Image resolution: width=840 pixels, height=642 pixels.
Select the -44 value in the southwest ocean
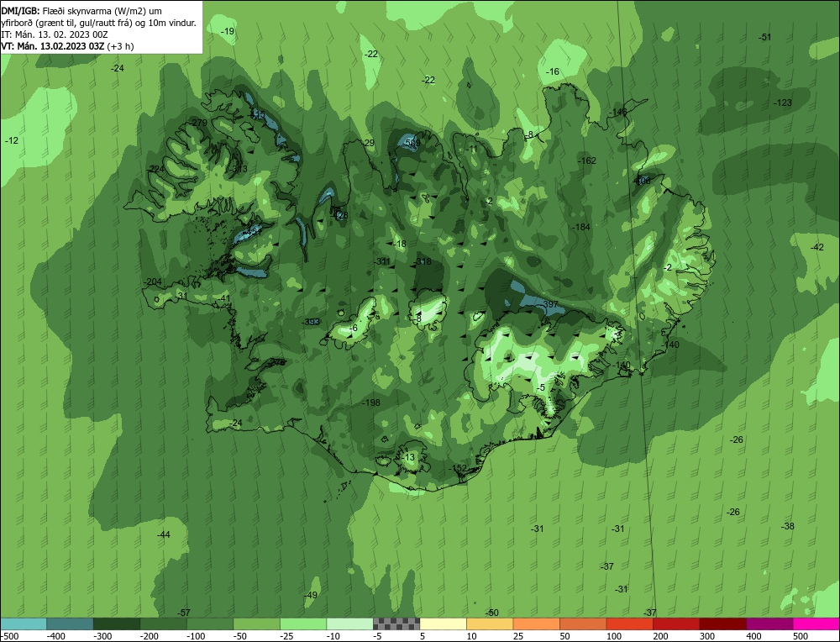point(163,534)
